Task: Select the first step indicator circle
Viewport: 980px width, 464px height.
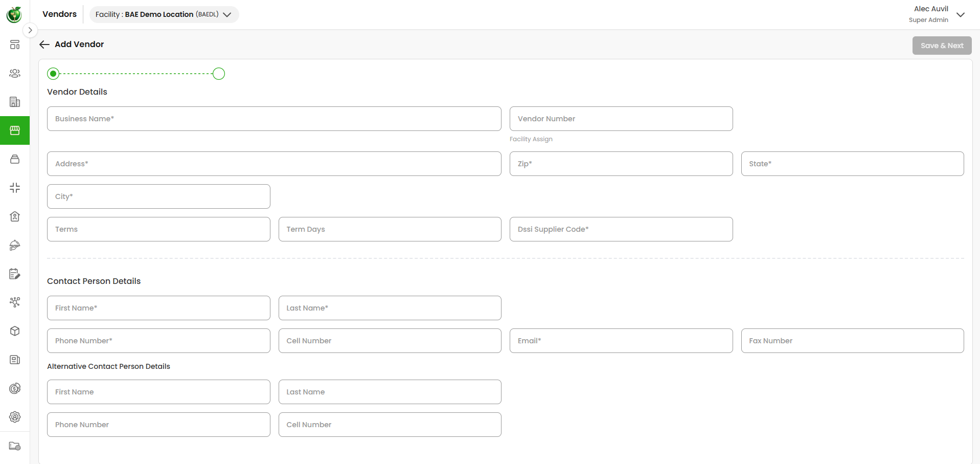Action: click(x=53, y=74)
